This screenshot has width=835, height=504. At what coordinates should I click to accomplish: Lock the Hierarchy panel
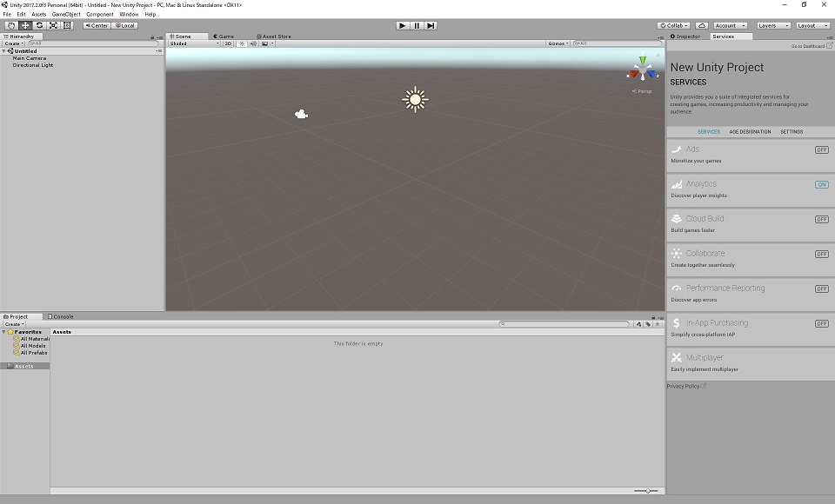click(152, 36)
